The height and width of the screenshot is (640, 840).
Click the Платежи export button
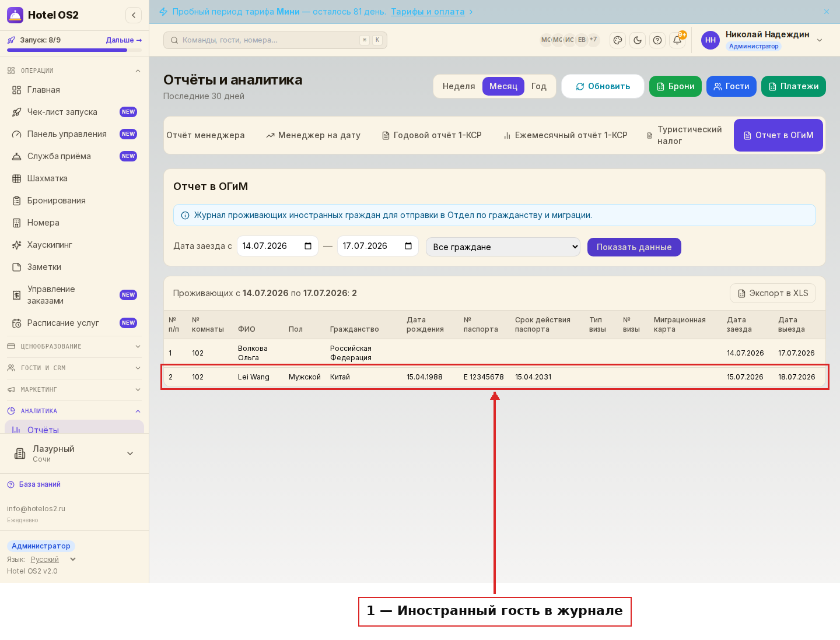pyautogui.click(x=793, y=86)
